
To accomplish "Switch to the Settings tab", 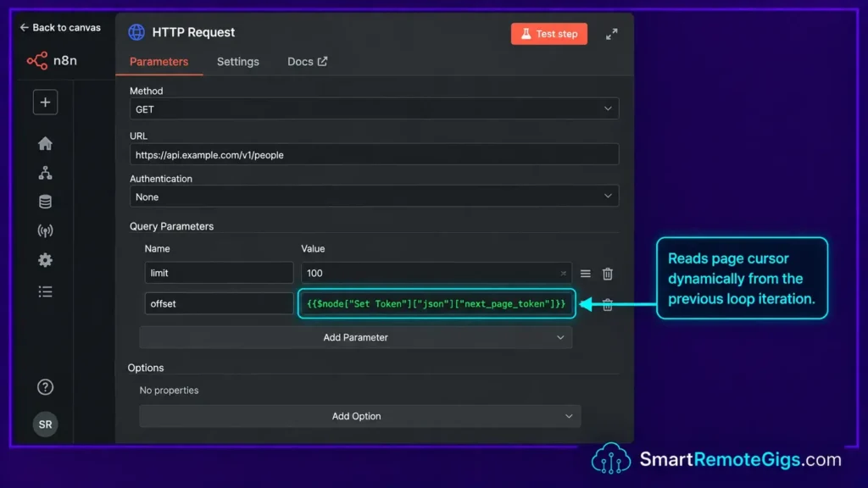I will (238, 61).
